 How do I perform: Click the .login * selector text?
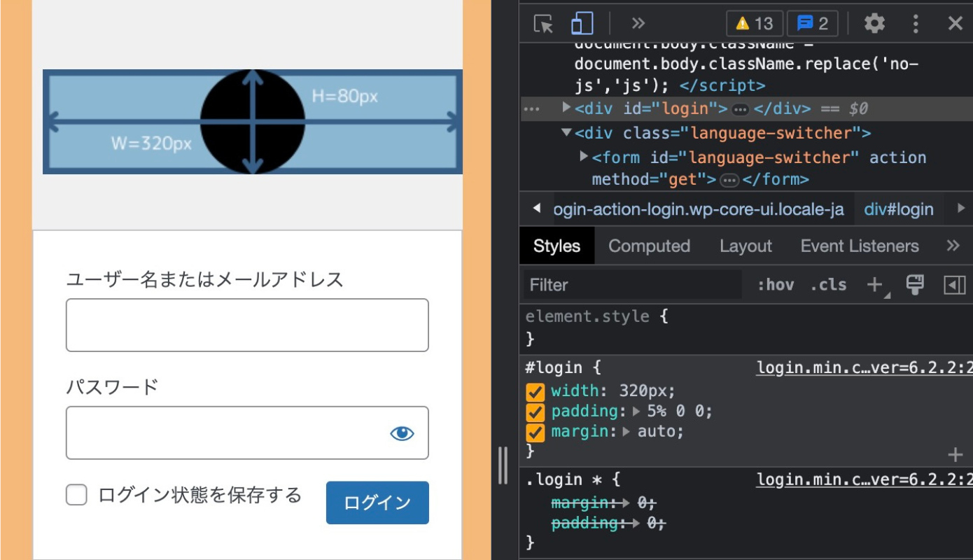[x=563, y=479]
